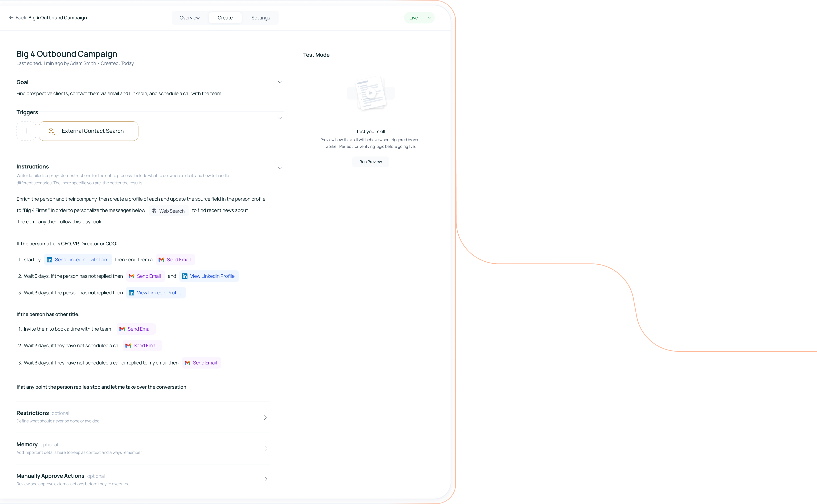This screenshot has height=504, width=817.
Task: Collapse the Instructions section chevron
Action: click(280, 168)
